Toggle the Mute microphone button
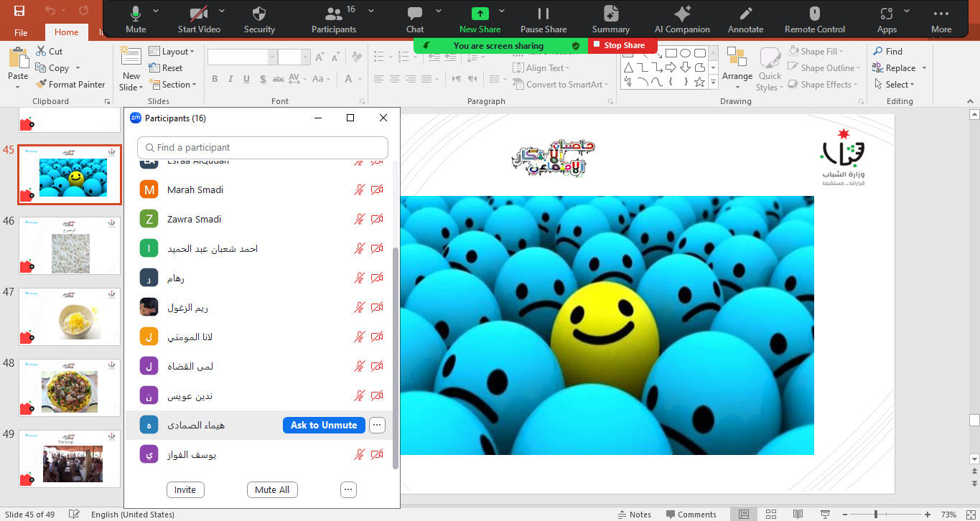This screenshot has width=980, height=521. 135,14
